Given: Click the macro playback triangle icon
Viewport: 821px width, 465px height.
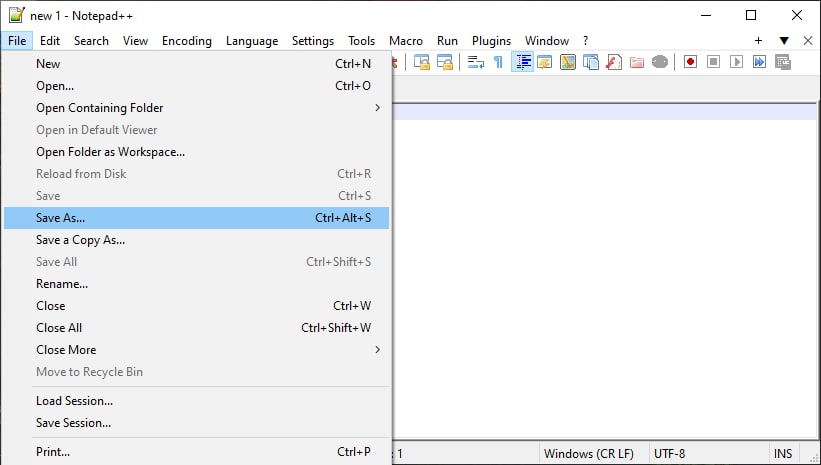Looking at the screenshot, I should (x=736, y=62).
